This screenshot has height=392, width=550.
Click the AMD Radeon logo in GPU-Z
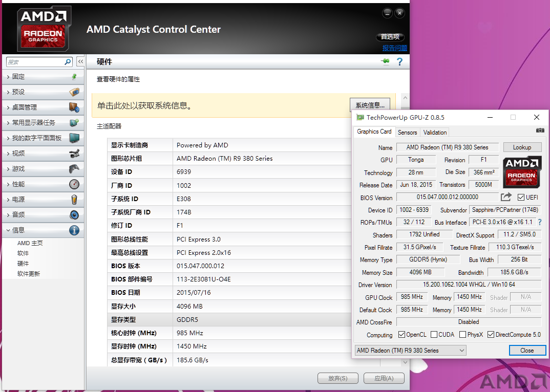(522, 172)
